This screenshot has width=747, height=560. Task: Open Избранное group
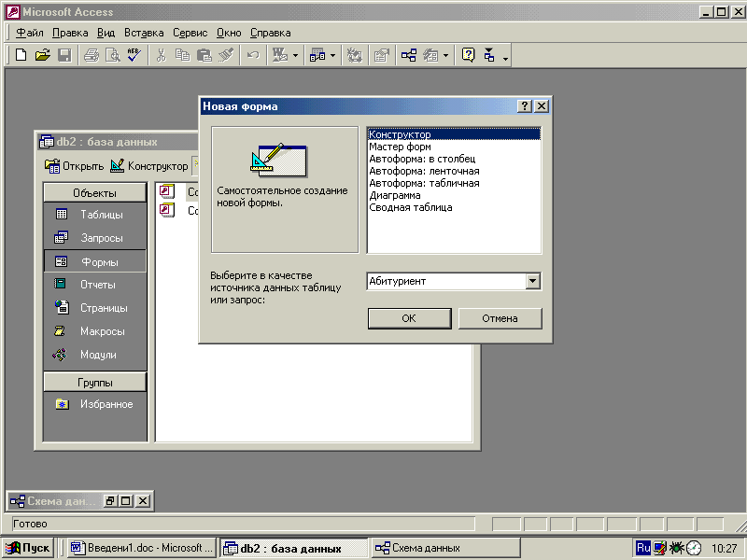pos(95,404)
